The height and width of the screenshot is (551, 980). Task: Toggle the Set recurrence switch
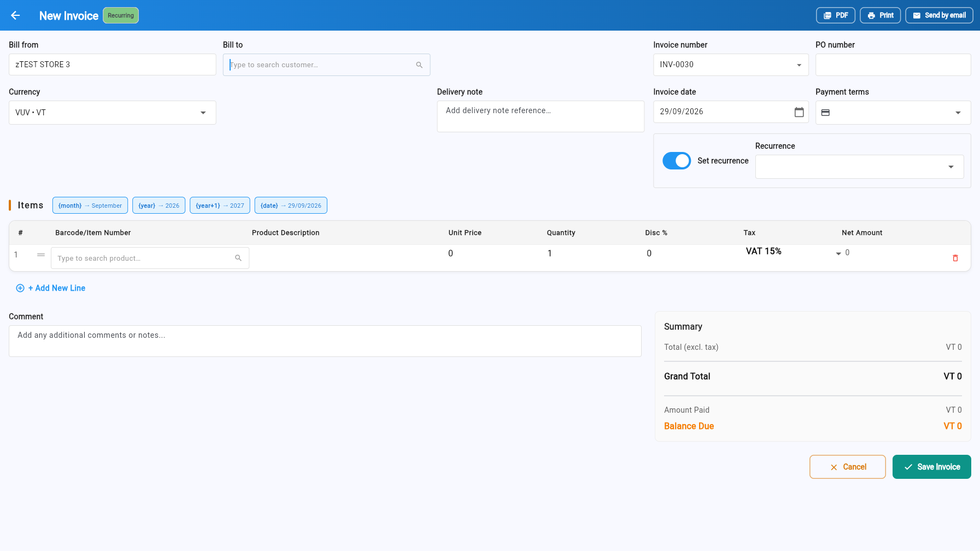click(677, 161)
